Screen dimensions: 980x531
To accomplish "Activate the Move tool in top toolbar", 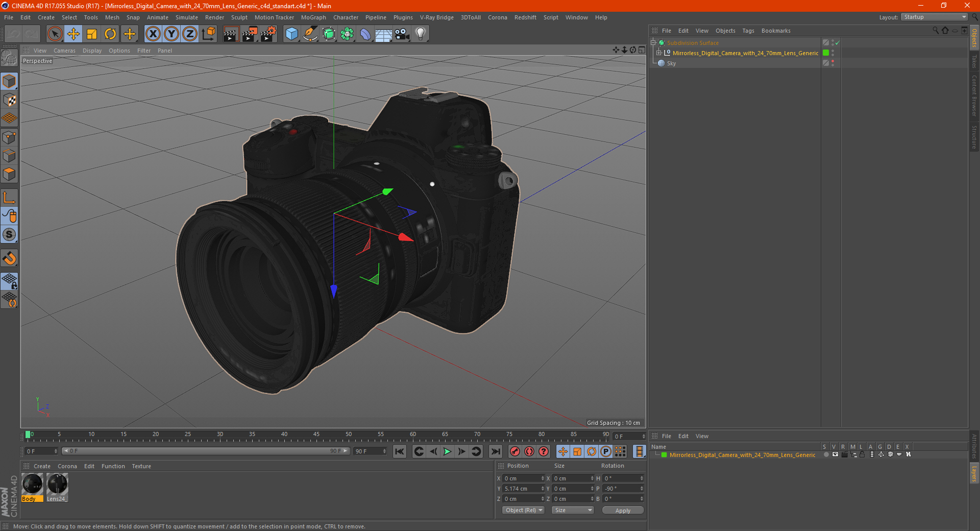I will 73,34.
